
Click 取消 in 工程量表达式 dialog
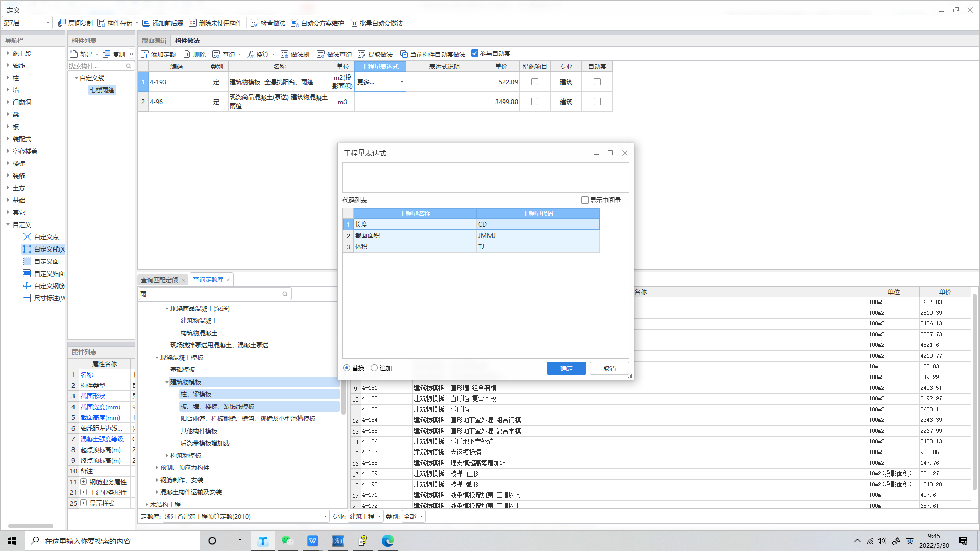[609, 368]
